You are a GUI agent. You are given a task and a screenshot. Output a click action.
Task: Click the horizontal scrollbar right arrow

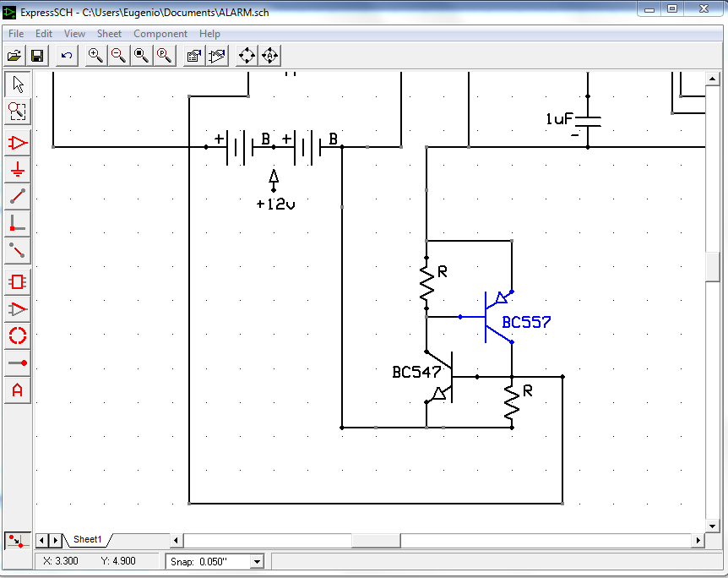698,540
